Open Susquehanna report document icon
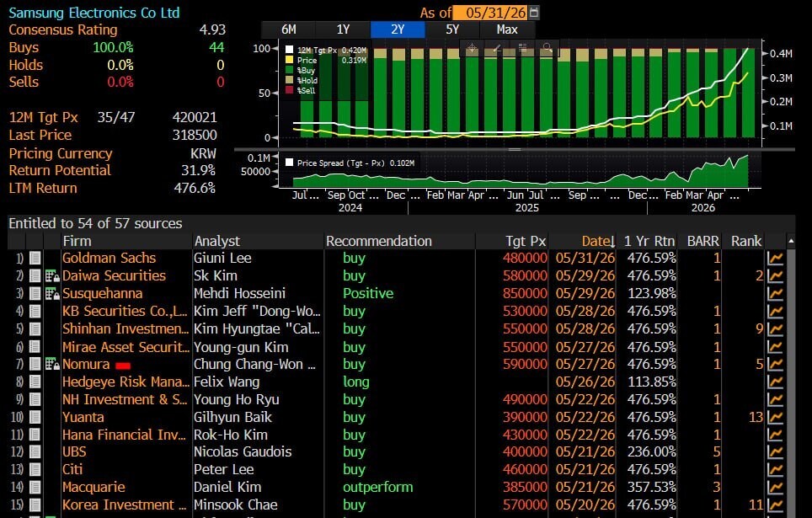Viewport: 812px width, 518px height. coord(35,293)
